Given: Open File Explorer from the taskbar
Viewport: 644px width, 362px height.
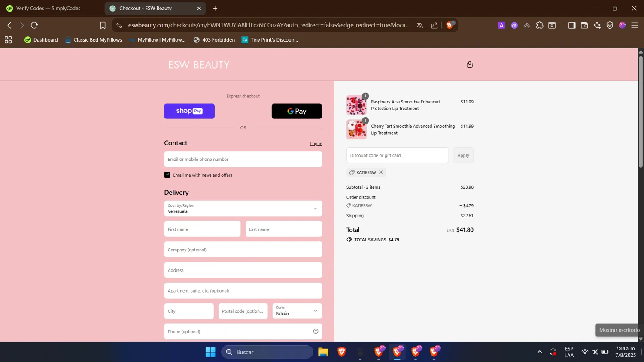Looking at the screenshot, I should (323, 352).
